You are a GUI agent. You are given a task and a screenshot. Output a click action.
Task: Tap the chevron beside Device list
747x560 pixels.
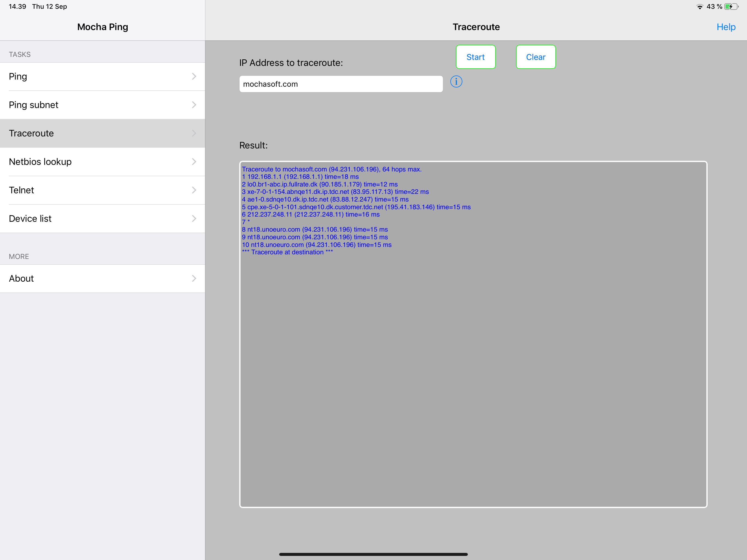(x=194, y=218)
